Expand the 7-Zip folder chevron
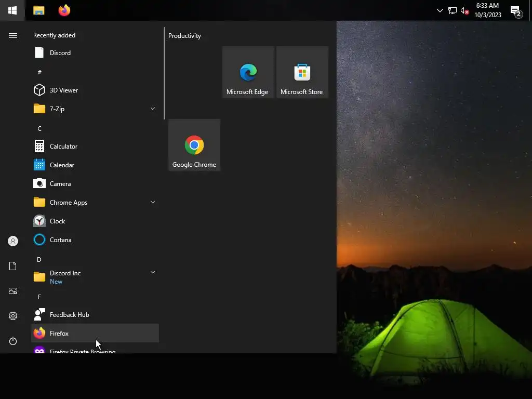The width and height of the screenshot is (532, 399). point(153,109)
